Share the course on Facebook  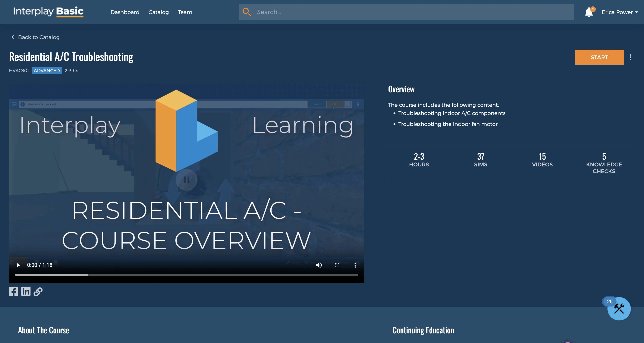[14, 291]
